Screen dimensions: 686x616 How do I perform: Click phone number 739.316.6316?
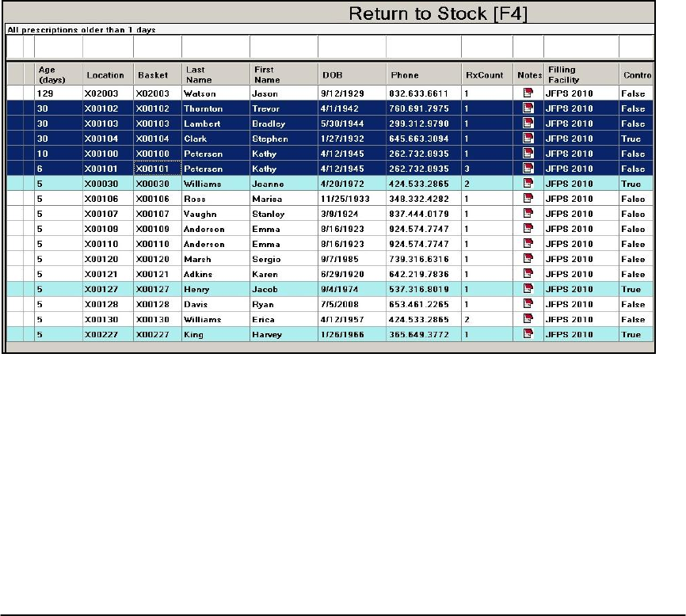[x=424, y=259]
